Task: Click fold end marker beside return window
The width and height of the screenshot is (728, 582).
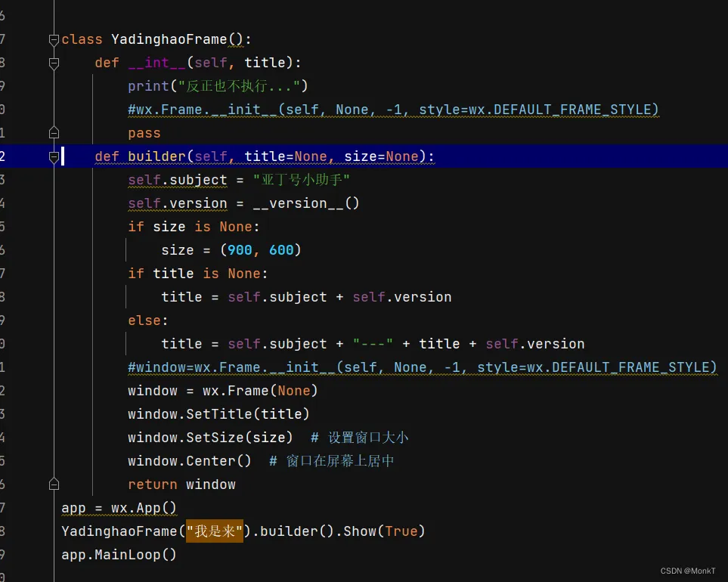Action: point(54,484)
